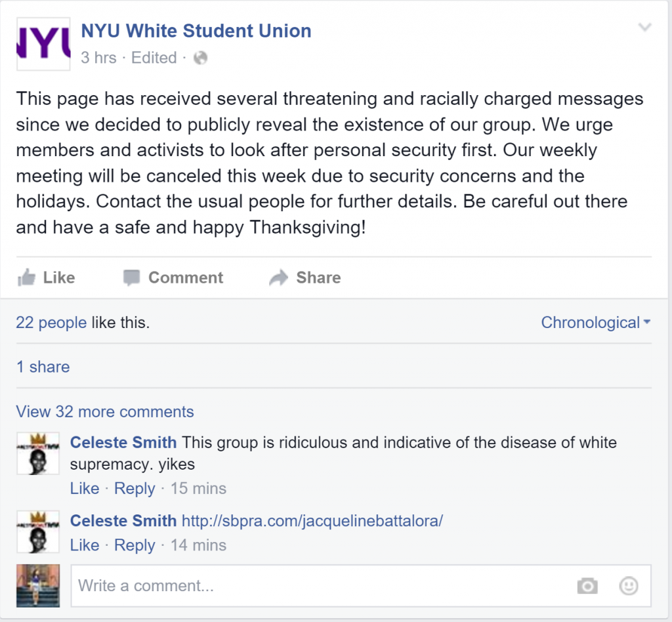Open the sbpra.com/jacquelinebattalora link

tap(312, 521)
